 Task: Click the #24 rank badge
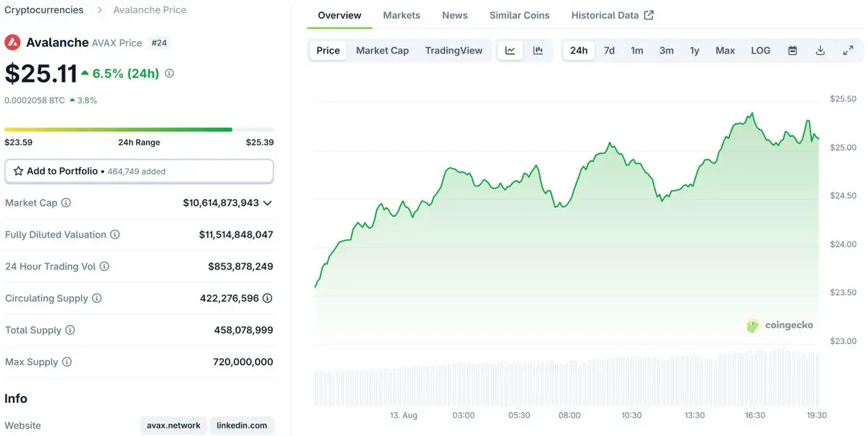pyautogui.click(x=159, y=43)
